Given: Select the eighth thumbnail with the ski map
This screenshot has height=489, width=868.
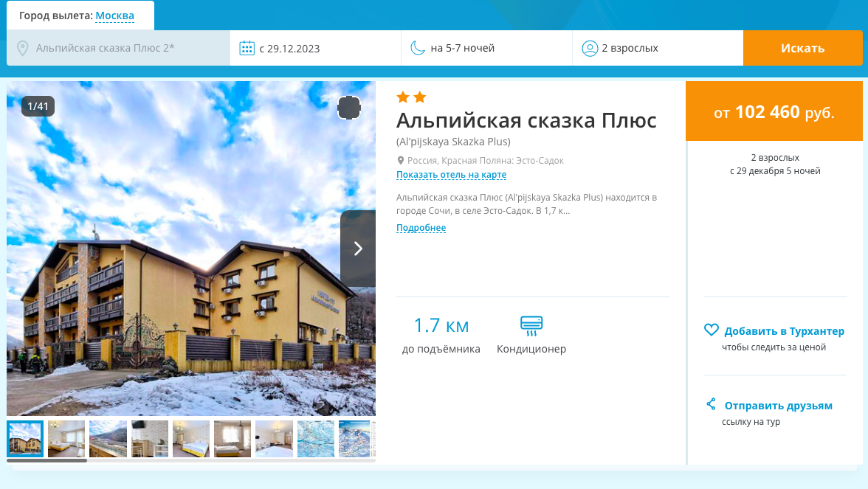Looking at the screenshot, I should coord(316,440).
